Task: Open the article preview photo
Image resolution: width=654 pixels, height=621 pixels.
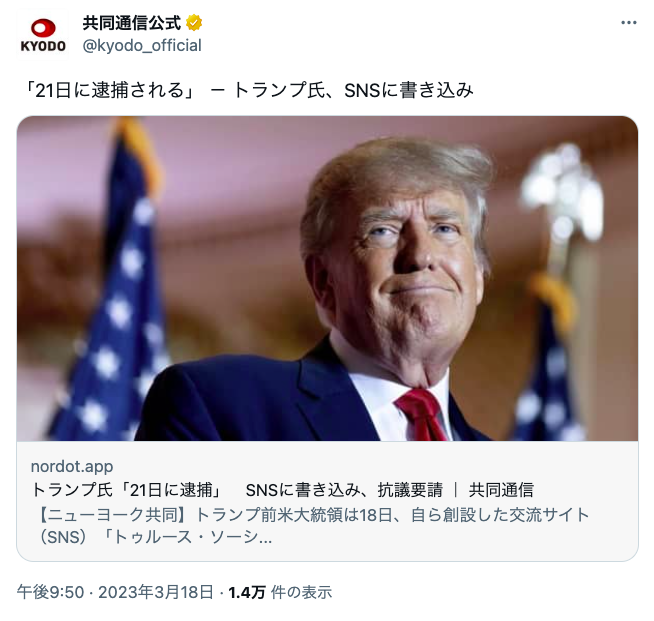Action: point(327,279)
